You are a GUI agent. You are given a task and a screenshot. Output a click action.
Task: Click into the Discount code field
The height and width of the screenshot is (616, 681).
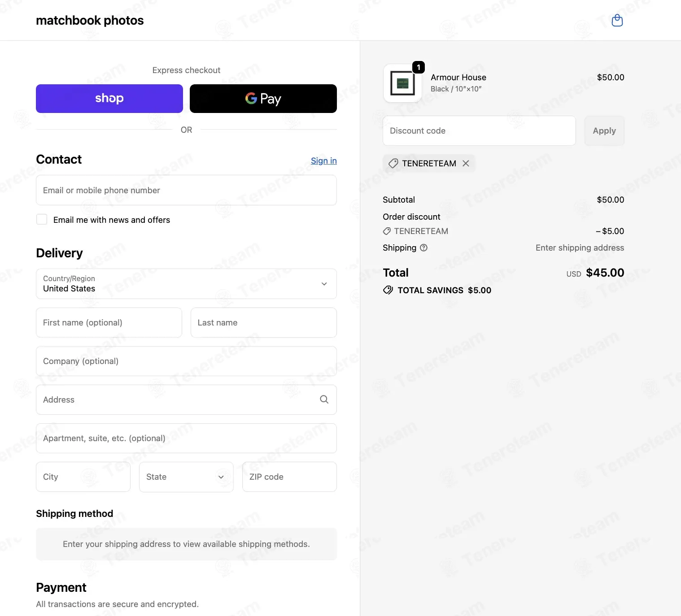[479, 130]
